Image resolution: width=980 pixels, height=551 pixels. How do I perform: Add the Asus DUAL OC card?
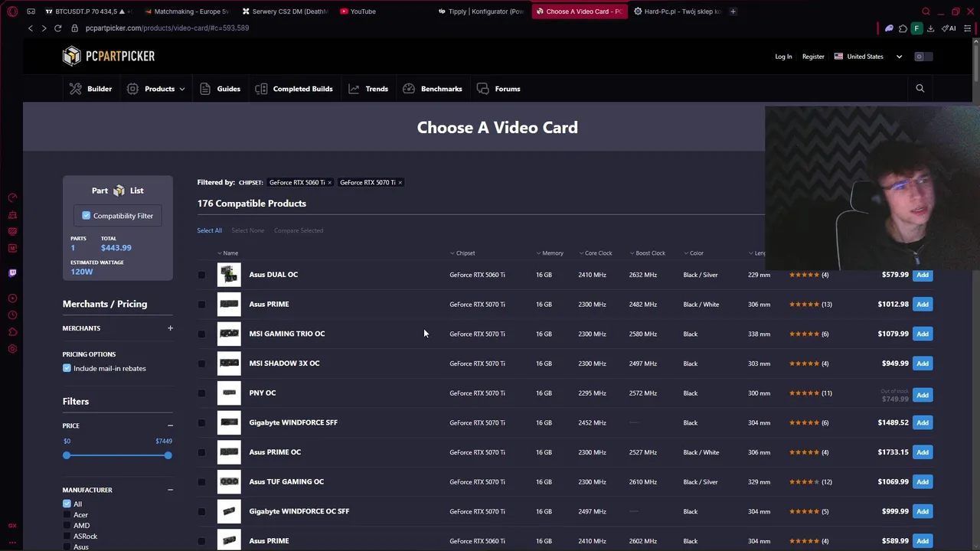pyautogui.click(x=923, y=275)
